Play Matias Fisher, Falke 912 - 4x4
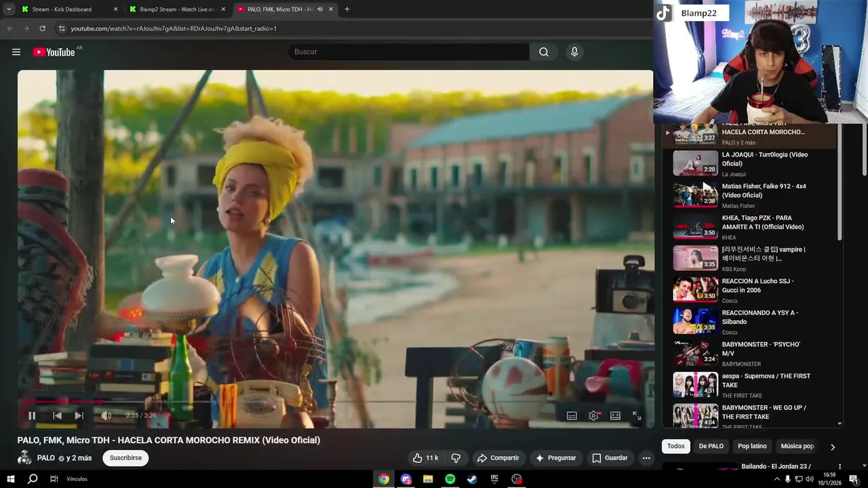 pyautogui.click(x=751, y=195)
